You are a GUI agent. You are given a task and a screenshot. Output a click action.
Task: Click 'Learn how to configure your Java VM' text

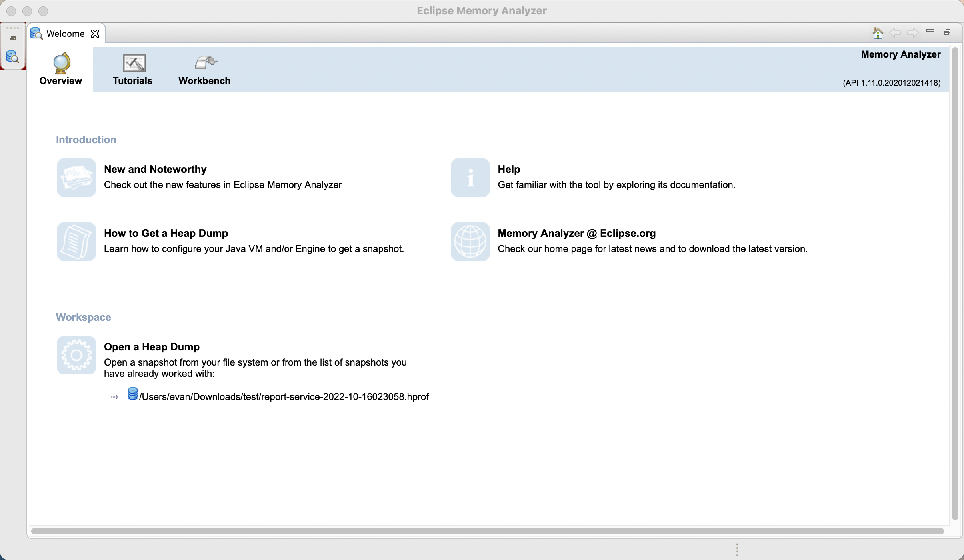[x=254, y=249]
